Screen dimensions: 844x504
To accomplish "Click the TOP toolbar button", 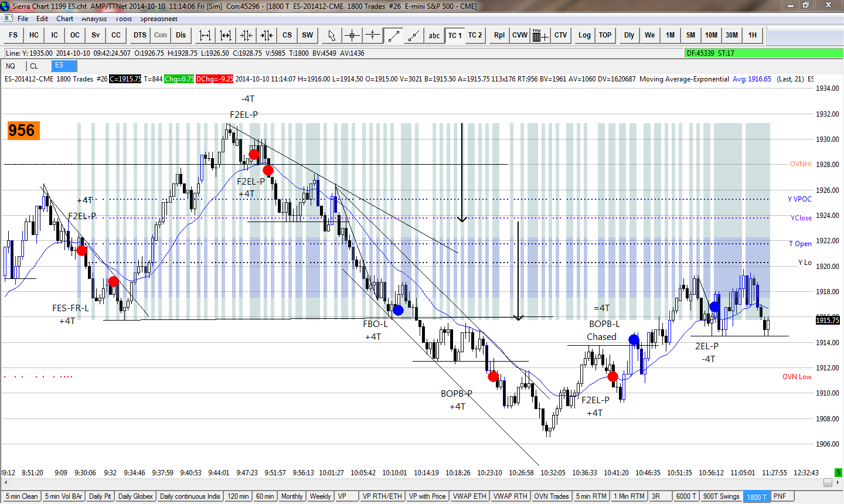I will (605, 35).
